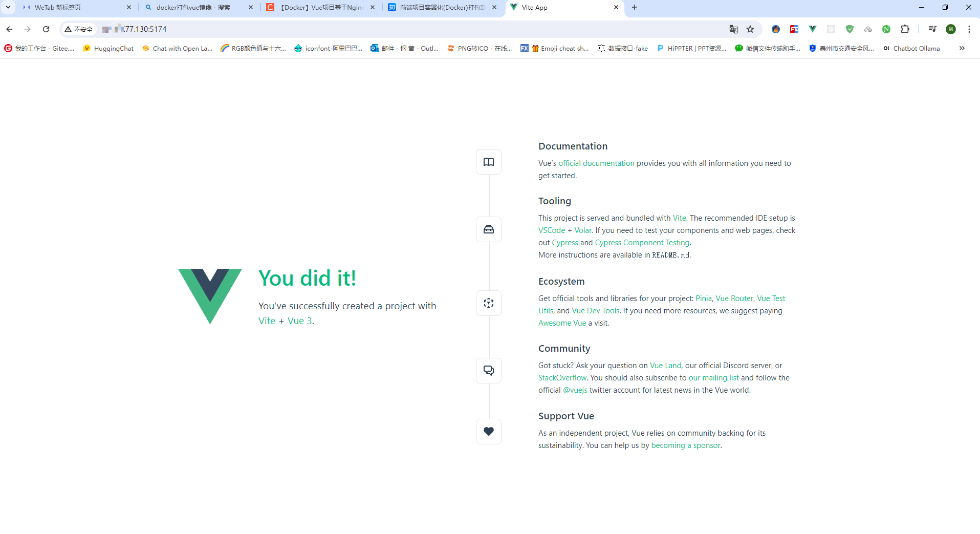The height and width of the screenshot is (534, 980).
Task: Switch to the WeTab tab
Action: point(77,7)
